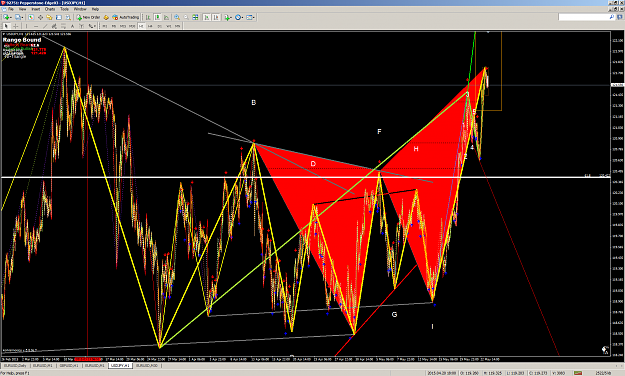Screen dimensions: 625x376
Task: Switch chart to bar chart type
Action: tap(148, 17)
